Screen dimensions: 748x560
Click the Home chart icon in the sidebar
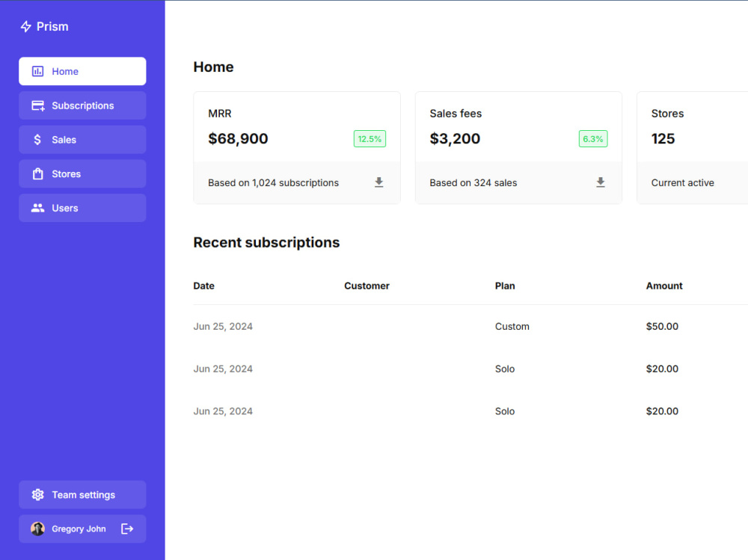coord(37,72)
